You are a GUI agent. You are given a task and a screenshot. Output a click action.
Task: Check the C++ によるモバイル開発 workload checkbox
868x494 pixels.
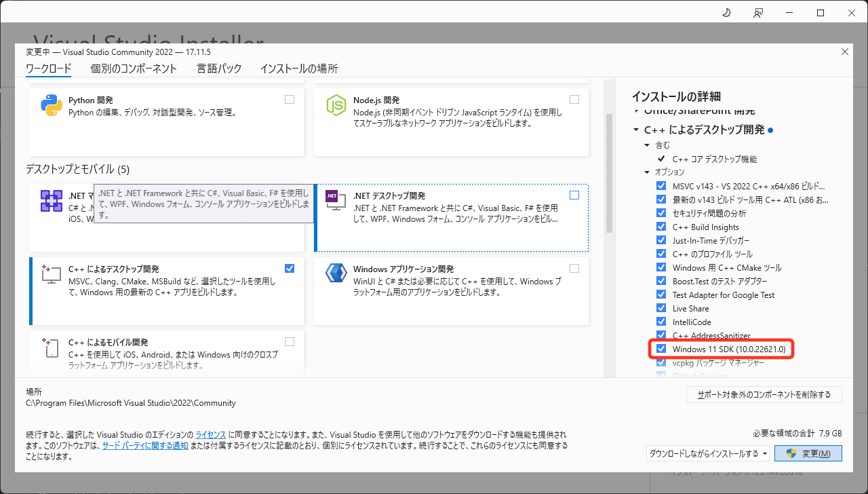coord(290,341)
